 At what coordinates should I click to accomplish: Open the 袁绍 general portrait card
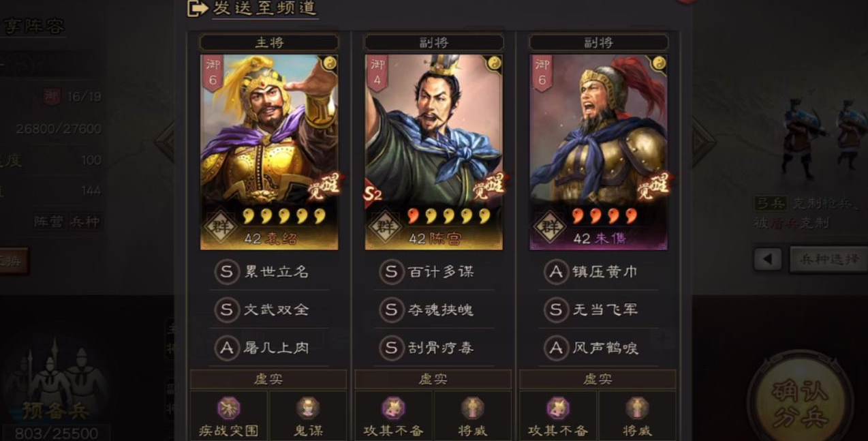tap(269, 152)
